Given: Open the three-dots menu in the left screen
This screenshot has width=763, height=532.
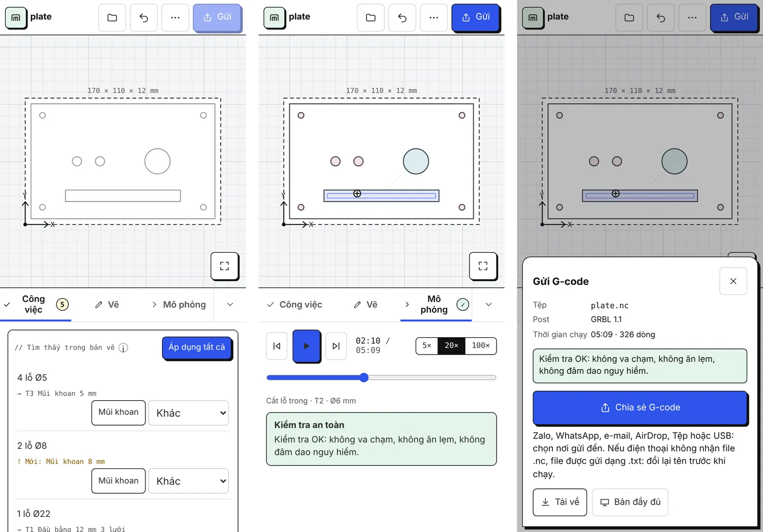Looking at the screenshot, I should [x=175, y=18].
